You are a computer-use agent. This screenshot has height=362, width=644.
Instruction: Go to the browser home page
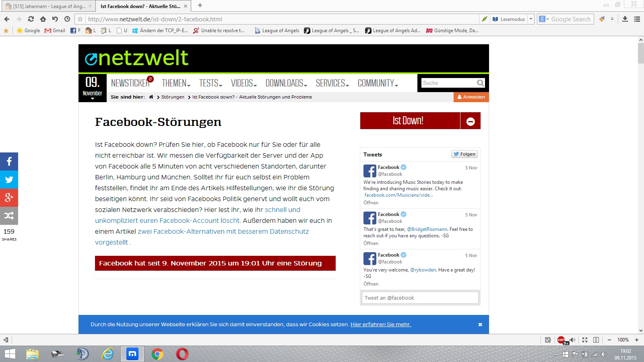point(43,19)
